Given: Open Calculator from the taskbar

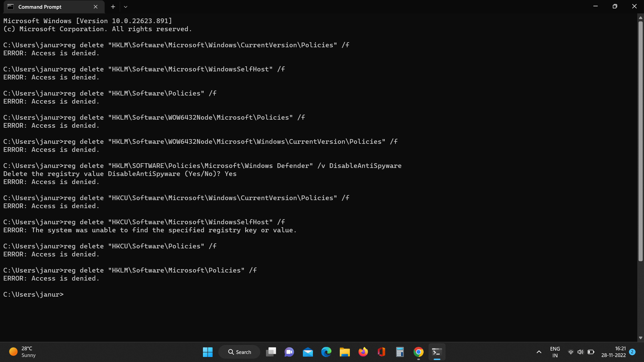Looking at the screenshot, I should (400, 352).
